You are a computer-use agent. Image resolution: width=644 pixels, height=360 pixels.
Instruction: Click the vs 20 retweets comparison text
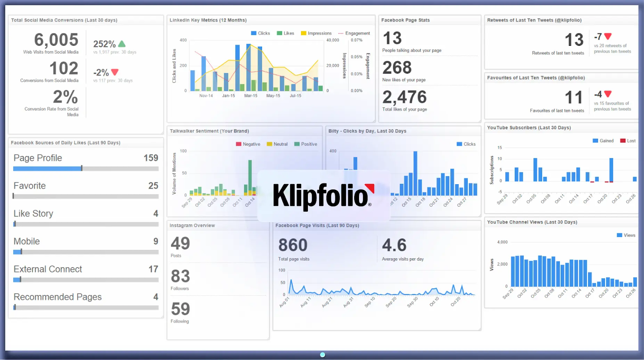tap(612, 49)
